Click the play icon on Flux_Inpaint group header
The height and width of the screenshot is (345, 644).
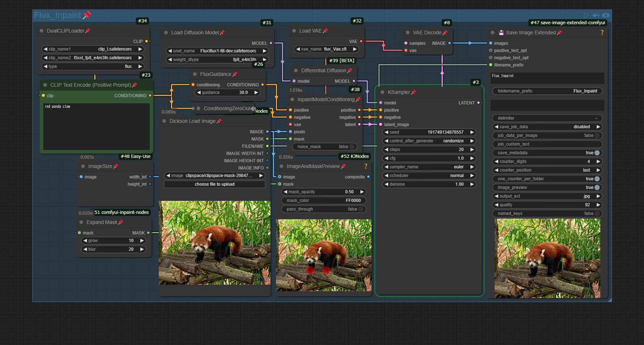[586, 15]
